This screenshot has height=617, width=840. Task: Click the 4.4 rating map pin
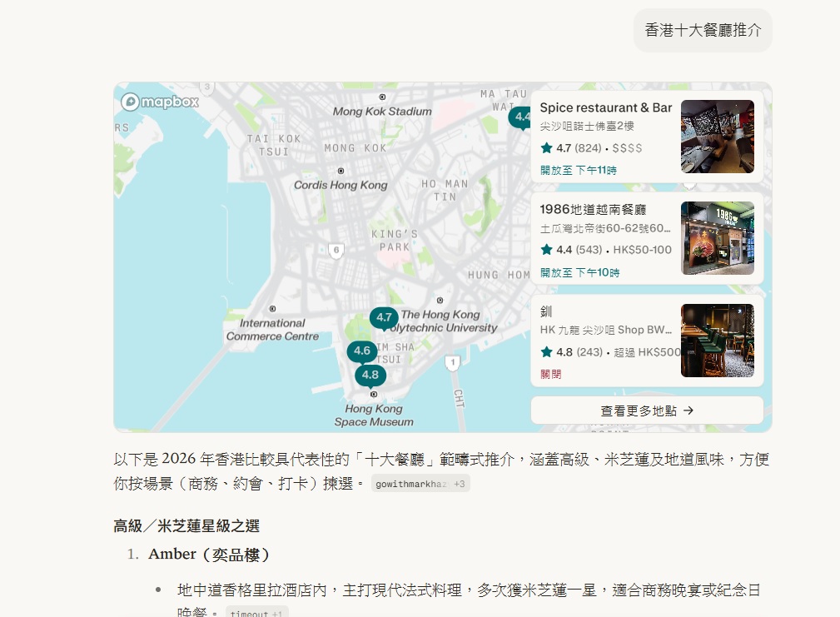coord(520,117)
